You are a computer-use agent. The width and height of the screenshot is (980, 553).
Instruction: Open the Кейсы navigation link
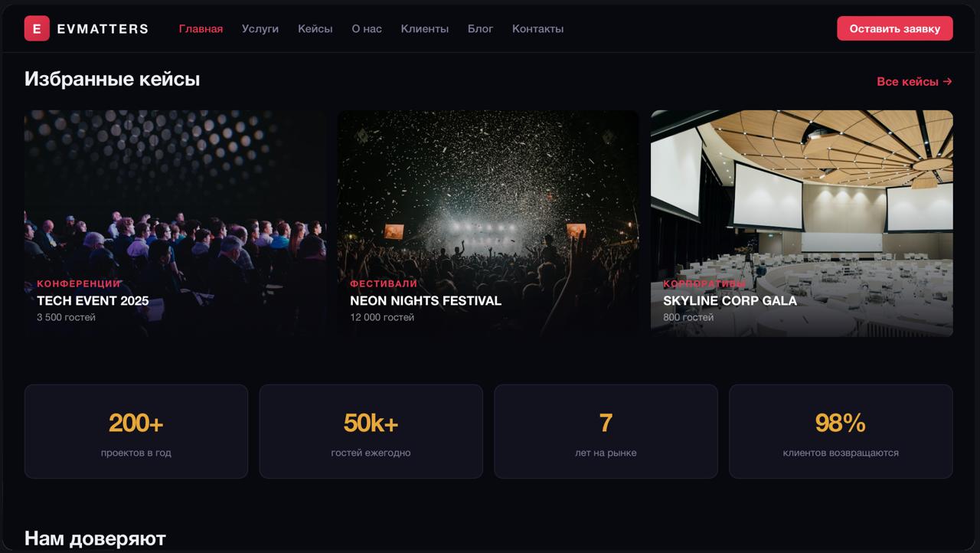click(x=315, y=28)
